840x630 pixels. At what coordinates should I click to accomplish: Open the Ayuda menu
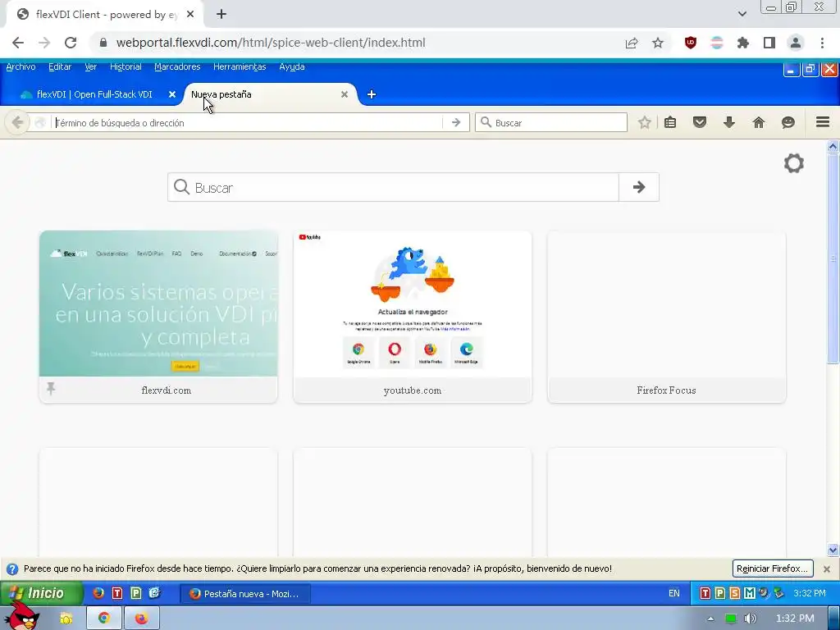click(x=292, y=67)
